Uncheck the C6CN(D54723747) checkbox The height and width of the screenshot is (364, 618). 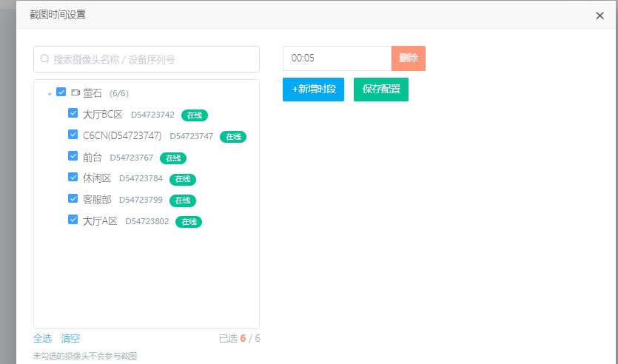73,135
